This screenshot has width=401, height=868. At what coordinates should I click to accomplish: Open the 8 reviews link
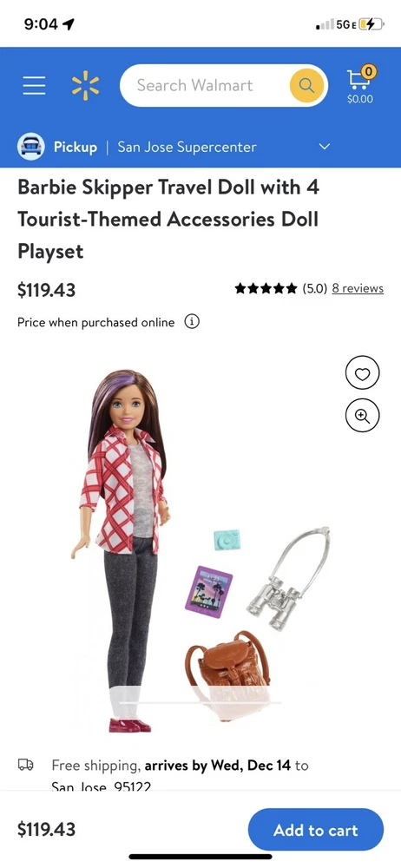coord(358,288)
